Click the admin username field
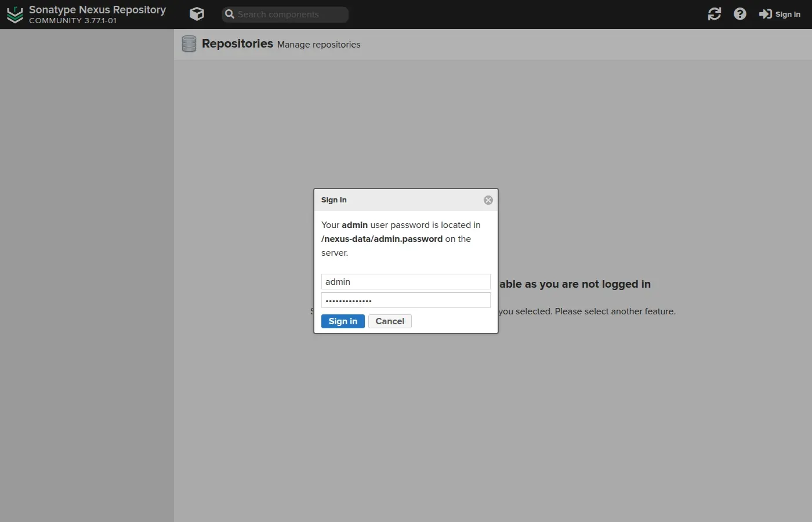The width and height of the screenshot is (812, 522). coord(406,282)
